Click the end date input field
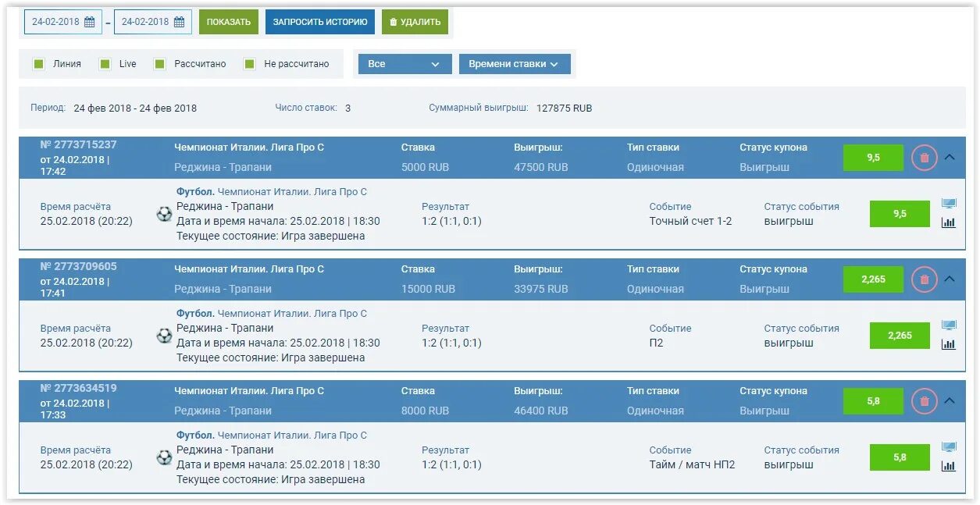The image size is (980, 505). click(153, 22)
